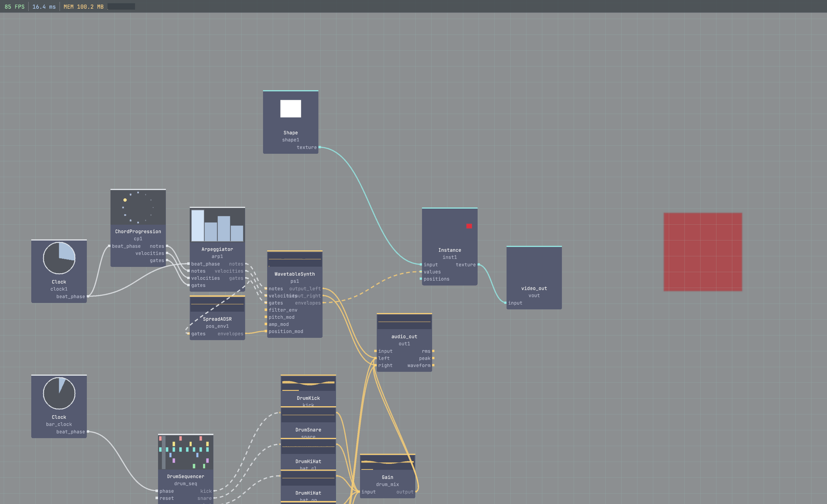The height and width of the screenshot is (504, 827).
Task: Select the DrumSnare node title
Action: [309, 430]
